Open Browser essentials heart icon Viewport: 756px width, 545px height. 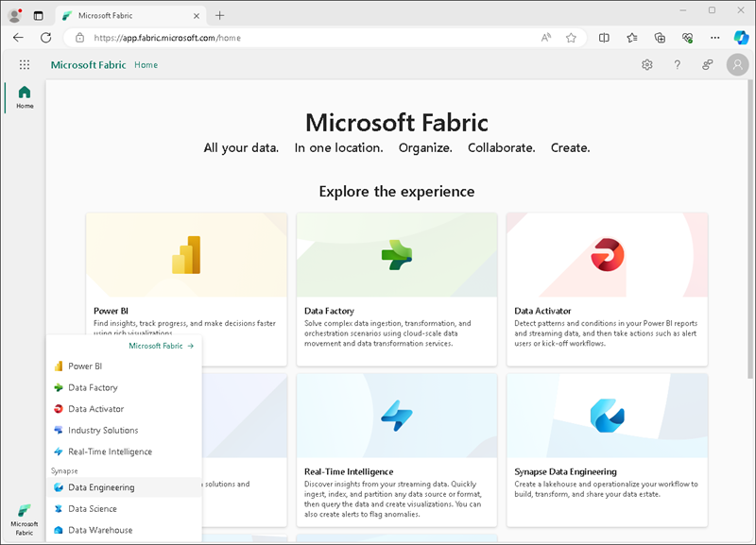coord(688,38)
